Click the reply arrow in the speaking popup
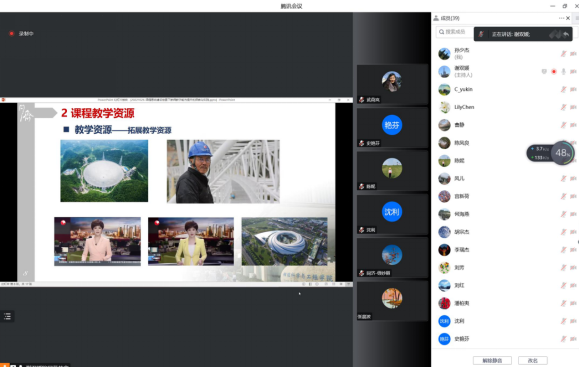The image size is (580, 367). click(566, 34)
